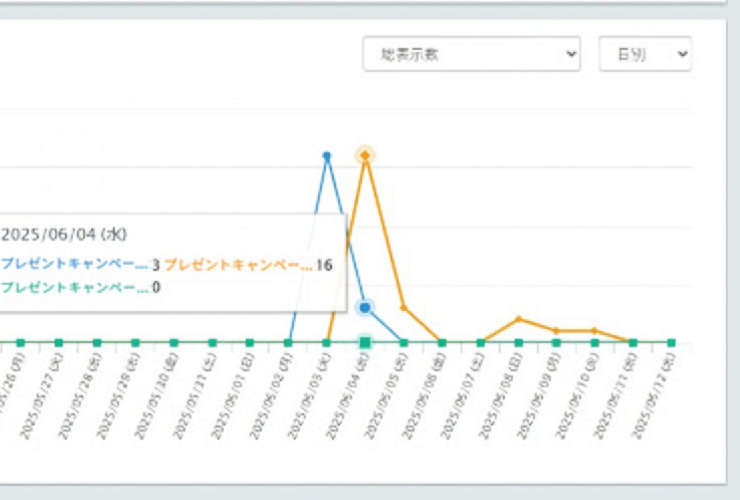This screenshot has width=740, height=500.
Task: Select the orange data point on 2025/06/05
Action: click(x=404, y=307)
